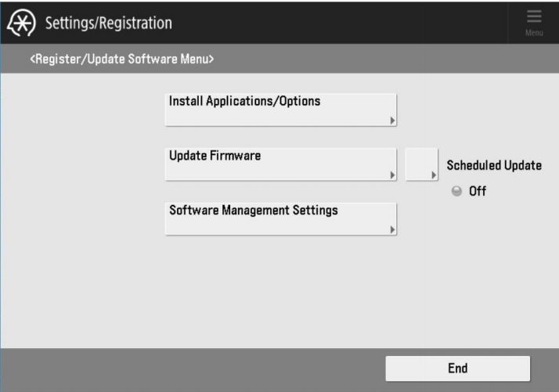Expand the arrow on Install Applications/Options
Viewport: 559px width, 392px height.
(392, 121)
